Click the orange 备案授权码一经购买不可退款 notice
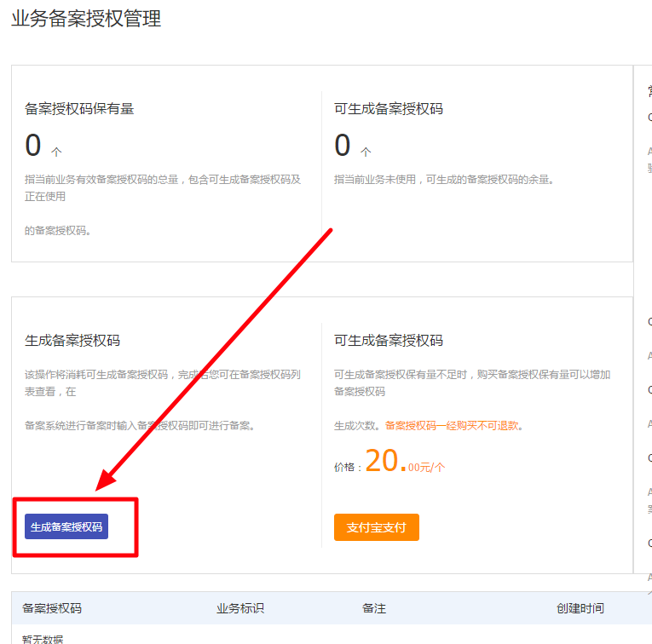The height and width of the screenshot is (644, 652). coord(452,425)
